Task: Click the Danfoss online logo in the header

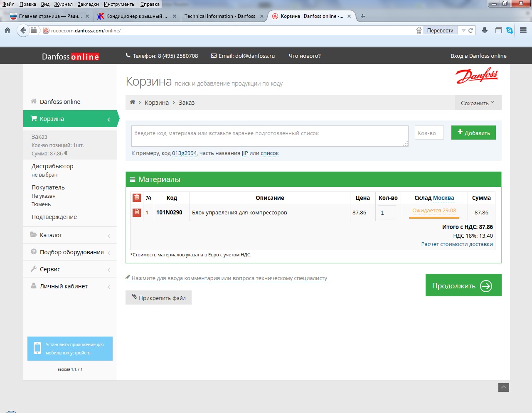Action: coord(71,57)
